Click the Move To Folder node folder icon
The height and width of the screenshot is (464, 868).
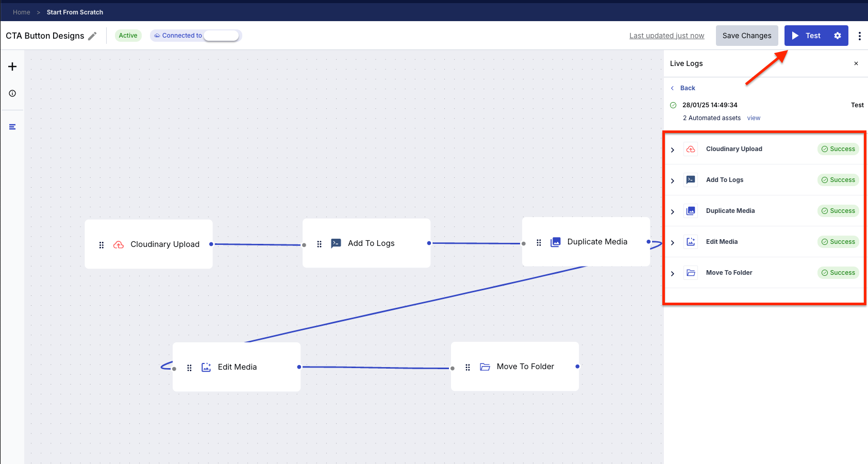485,367
